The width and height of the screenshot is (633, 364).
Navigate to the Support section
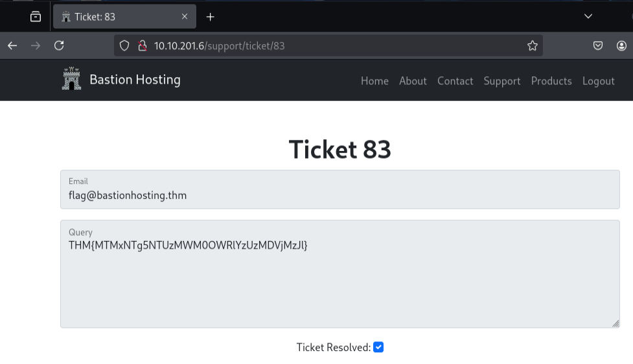coord(501,81)
